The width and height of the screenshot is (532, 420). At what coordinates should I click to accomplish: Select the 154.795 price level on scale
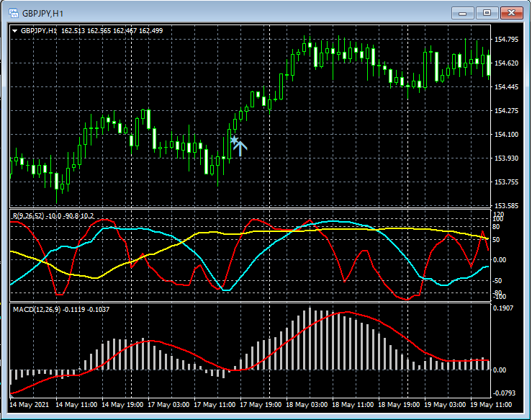[508, 40]
